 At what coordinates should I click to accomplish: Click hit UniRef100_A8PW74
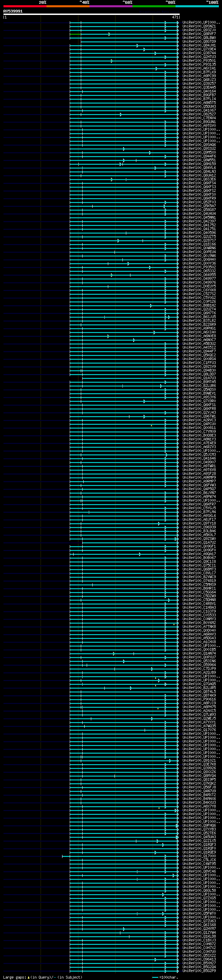pos(199,496)
